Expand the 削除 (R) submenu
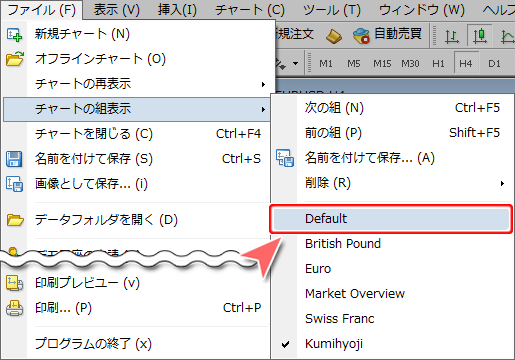The image size is (515, 360). click(392, 183)
